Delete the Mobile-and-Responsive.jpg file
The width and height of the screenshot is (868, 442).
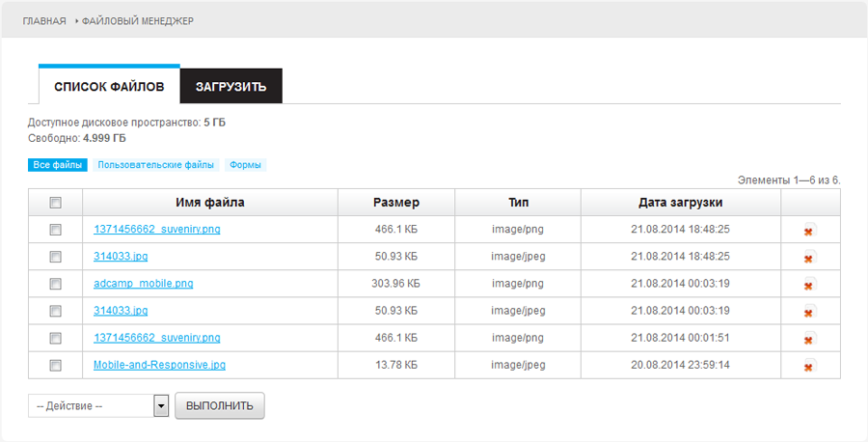809,366
